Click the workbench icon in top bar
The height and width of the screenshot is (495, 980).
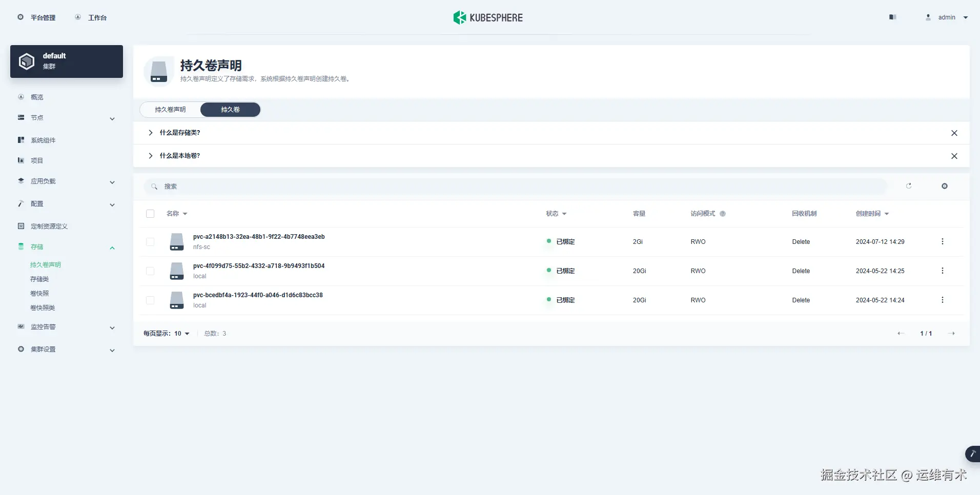[x=78, y=17]
